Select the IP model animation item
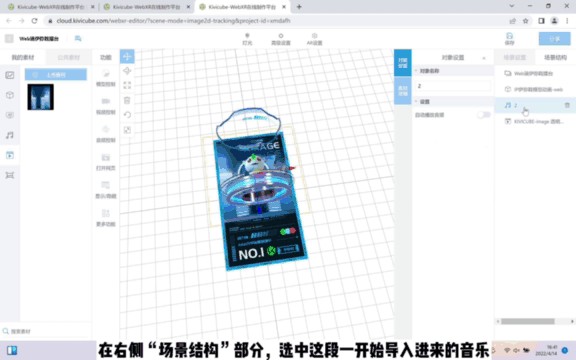This screenshot has height=360, width=576. coord(534,89)
